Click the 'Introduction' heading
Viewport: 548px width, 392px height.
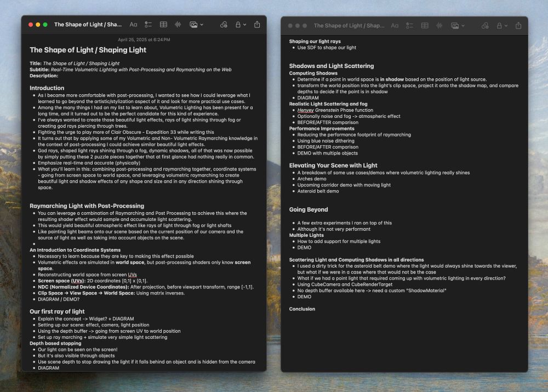tap(47, 88)
